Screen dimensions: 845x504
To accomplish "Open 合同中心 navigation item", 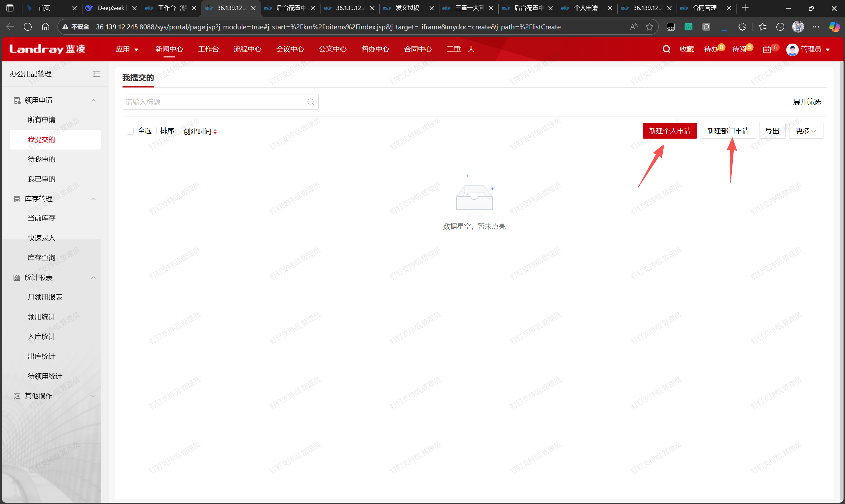I will [418, 49].
